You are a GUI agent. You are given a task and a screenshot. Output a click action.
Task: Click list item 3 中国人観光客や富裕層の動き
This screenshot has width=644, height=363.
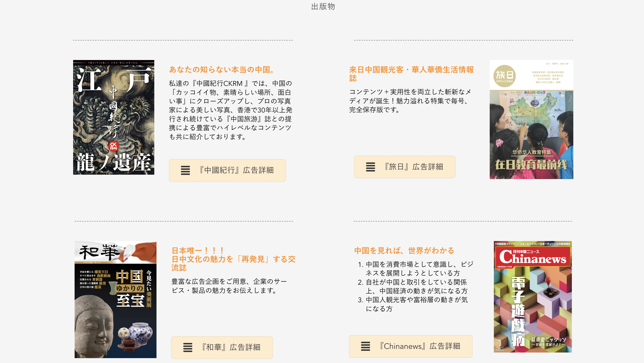point(416,304)
